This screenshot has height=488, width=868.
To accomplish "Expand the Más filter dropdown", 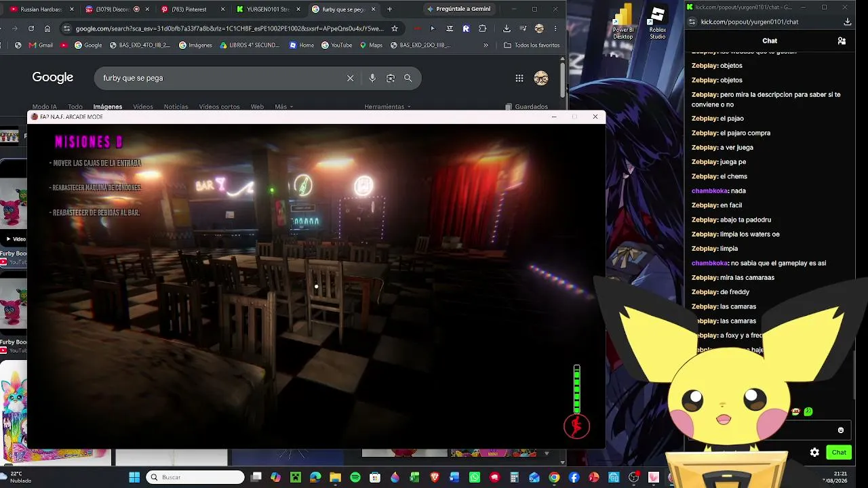I will pos(284,107).
